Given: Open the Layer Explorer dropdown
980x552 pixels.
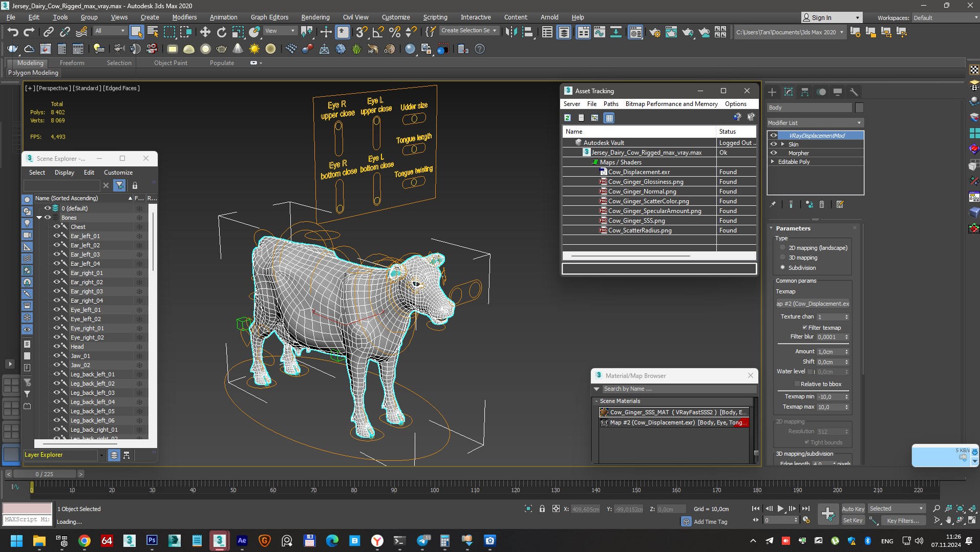Looking at the screenshot, I should (x=101, y=455).
